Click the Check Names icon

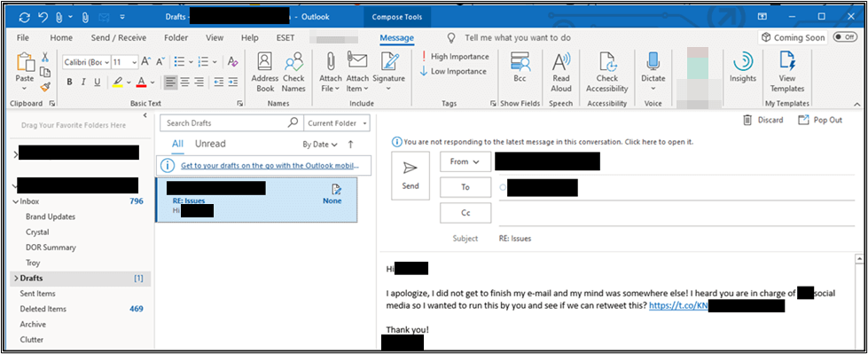coord(293,72)
